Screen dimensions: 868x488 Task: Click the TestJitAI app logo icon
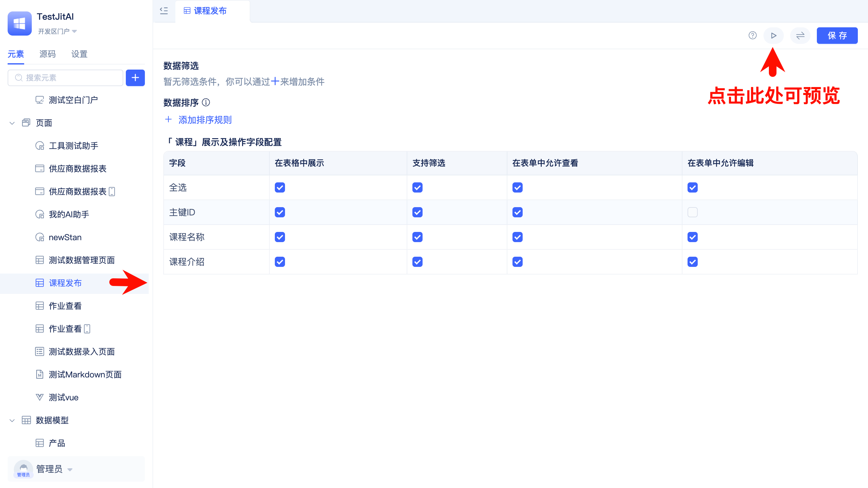tap(20, 23)
